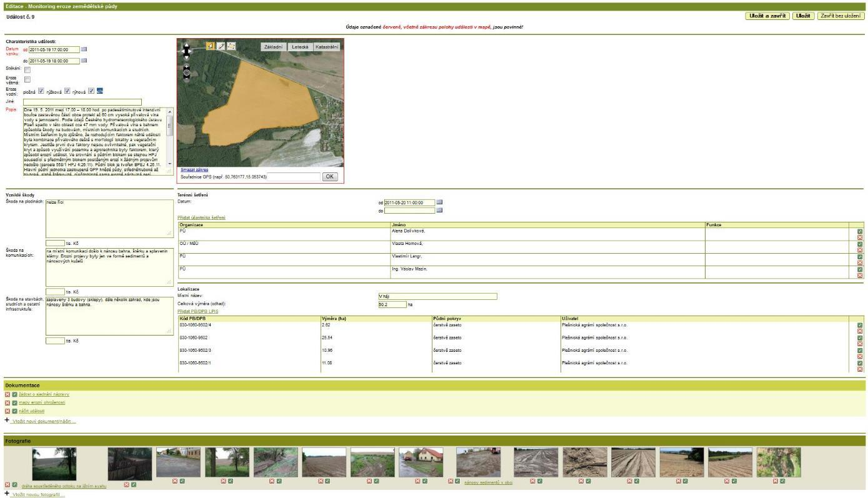Uncheck the rýžková water erosion checkbox

(x=67, y=91)
